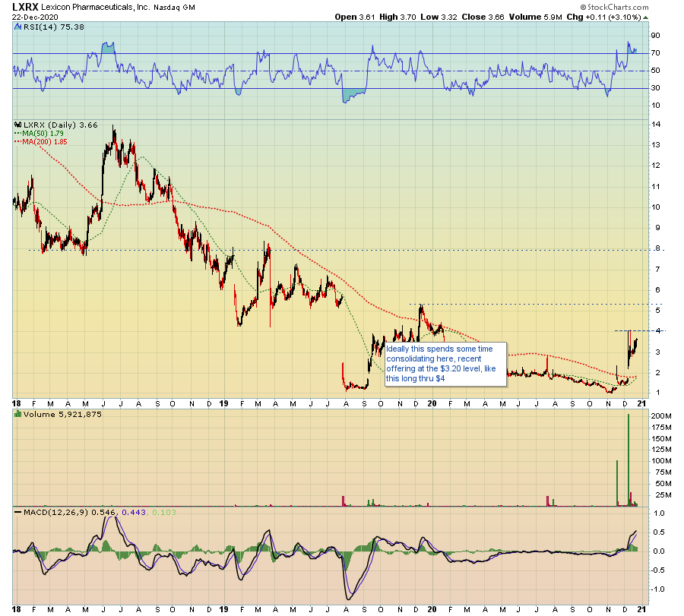The image size is (684, 616).
Task: Click the Low 3.32 value
Action: 439,17
